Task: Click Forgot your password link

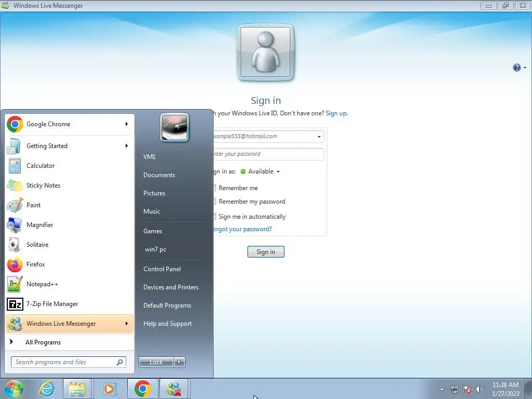Action: [x=242, y=229]
